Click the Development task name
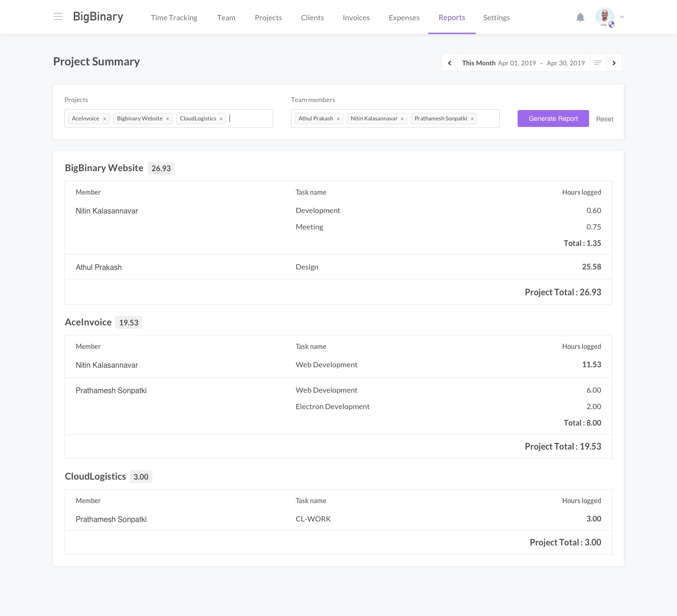The height and width of the screenshot is (616, 677). pyautogui.click(x=318, y=211)
